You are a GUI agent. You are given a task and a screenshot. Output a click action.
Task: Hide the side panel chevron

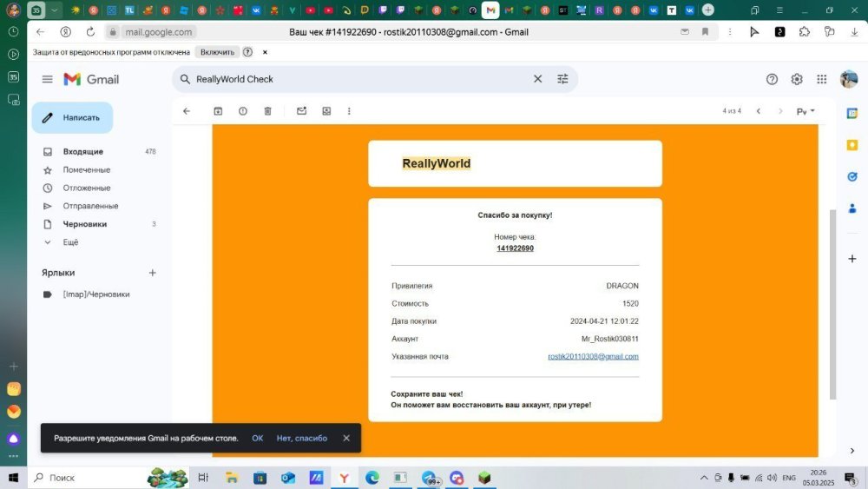point(852,451)
